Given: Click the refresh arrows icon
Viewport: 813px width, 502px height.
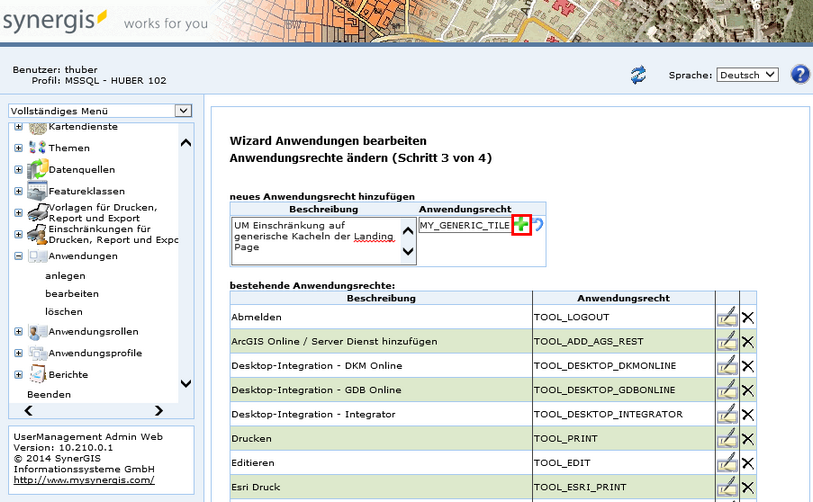Looking at the screenshot, I should [x=638, y=75].
